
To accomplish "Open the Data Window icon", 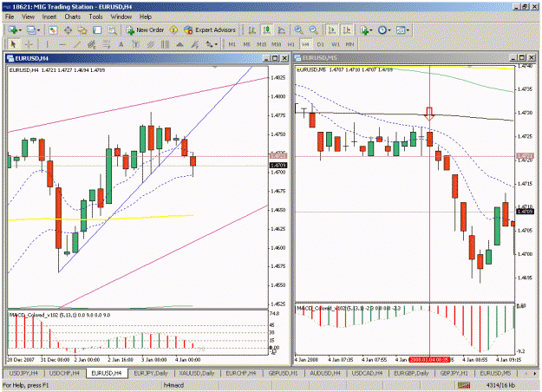I will tap(68, 30).
